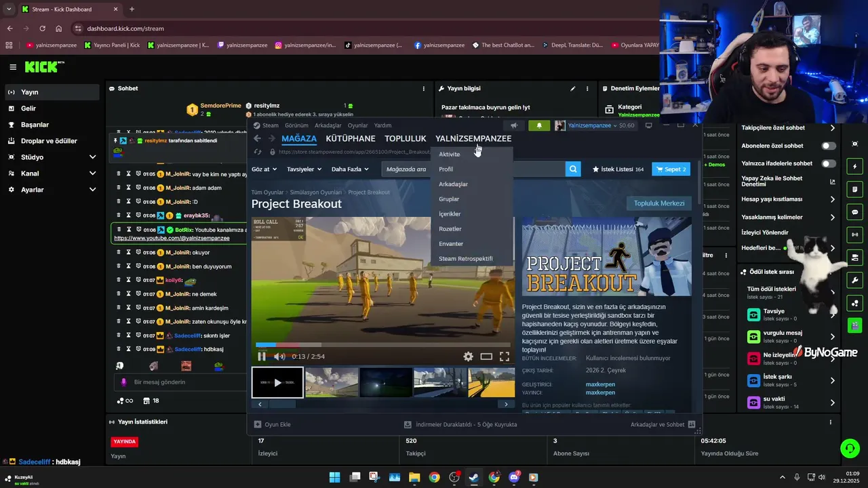Viewport: 868px width, 488px height.
Task: Click maxkerpen developer link
Action: (600, 384)
